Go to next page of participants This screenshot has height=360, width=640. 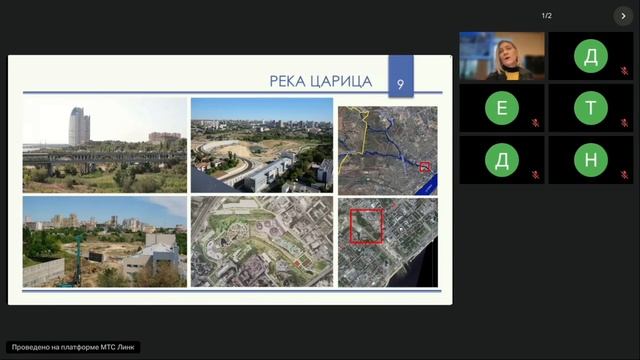[623, 16]
